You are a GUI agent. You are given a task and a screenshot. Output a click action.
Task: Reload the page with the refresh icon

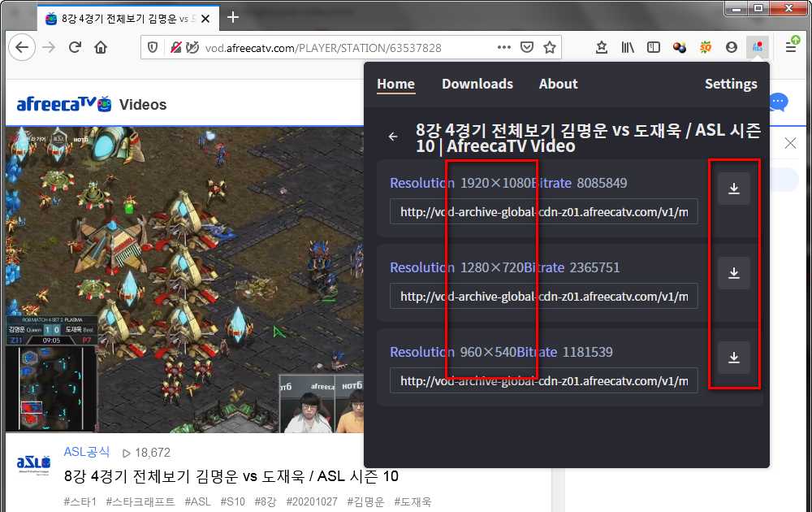click(75, 48)
